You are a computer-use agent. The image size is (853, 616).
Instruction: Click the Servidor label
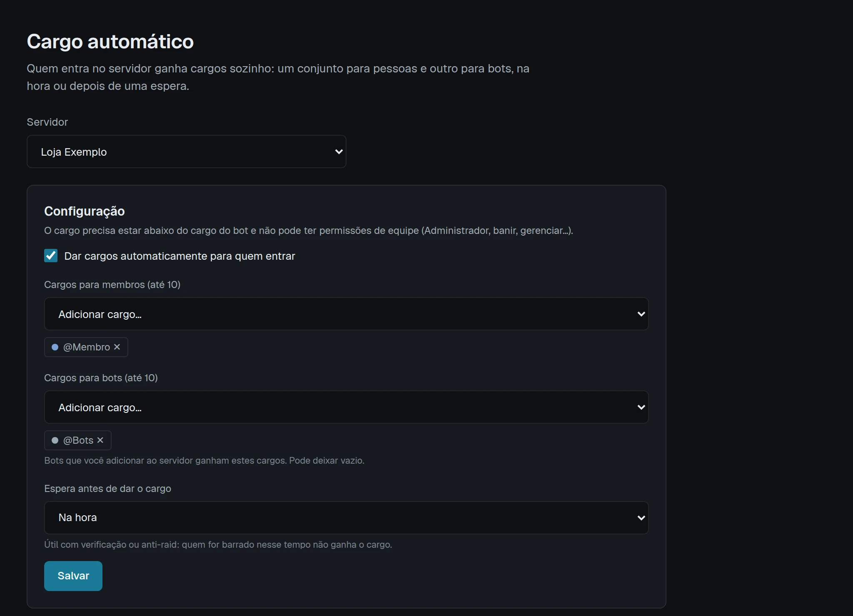47,122
